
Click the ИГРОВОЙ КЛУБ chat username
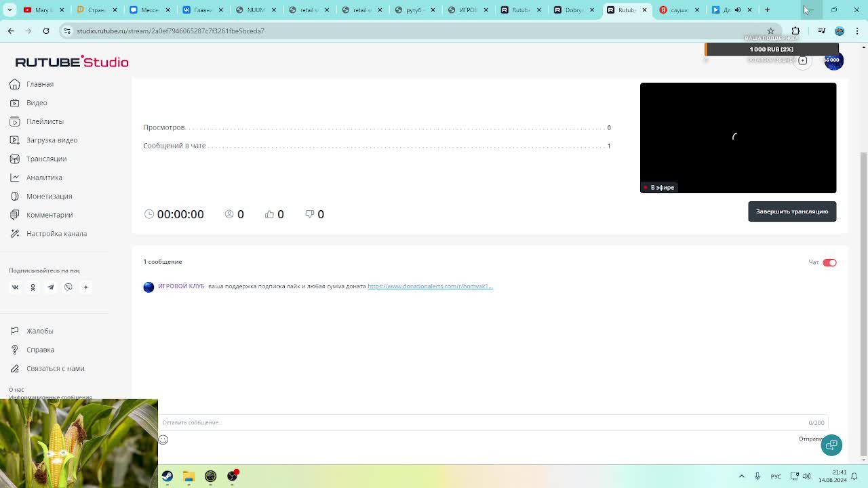[181, 286]
